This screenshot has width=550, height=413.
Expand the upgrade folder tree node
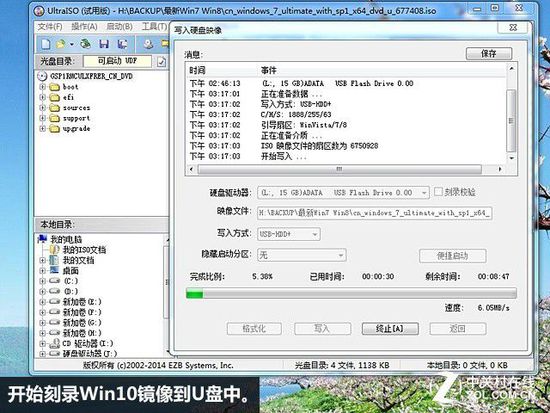pos(42,129)
